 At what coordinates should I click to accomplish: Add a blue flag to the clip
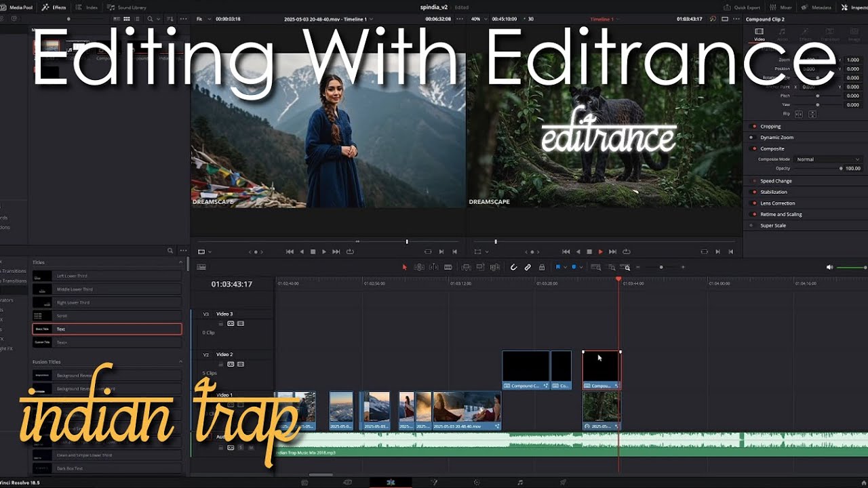coord(558,267)
